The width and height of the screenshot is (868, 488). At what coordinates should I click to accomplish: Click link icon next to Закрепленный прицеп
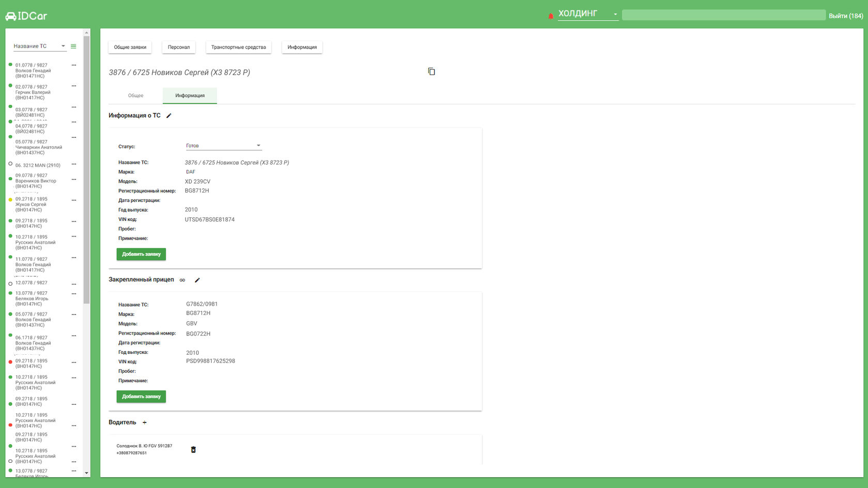coord(182,280)
